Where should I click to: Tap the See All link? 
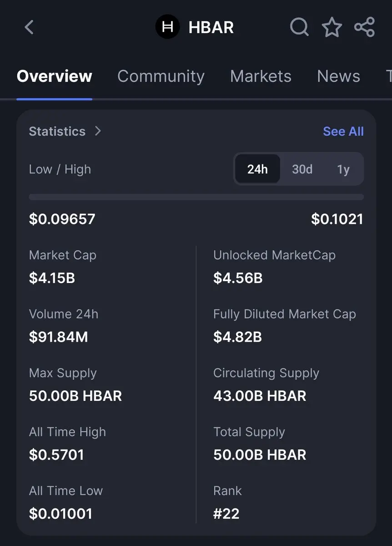point(343,131)
